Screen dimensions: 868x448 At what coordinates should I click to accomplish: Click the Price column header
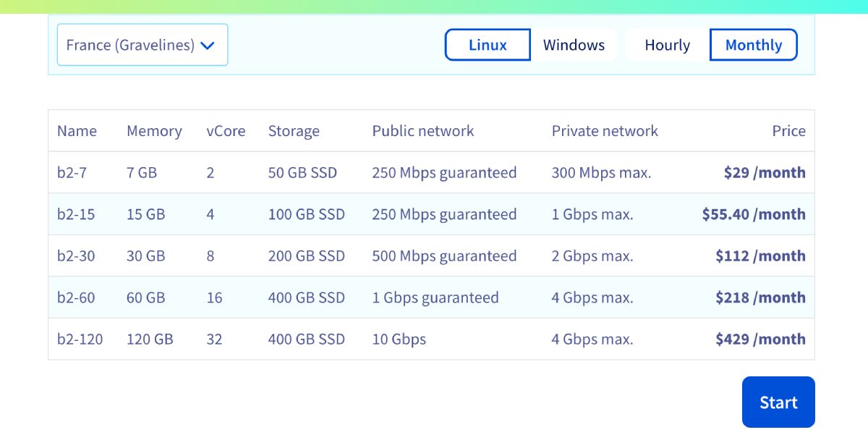(x=788, y=131)
